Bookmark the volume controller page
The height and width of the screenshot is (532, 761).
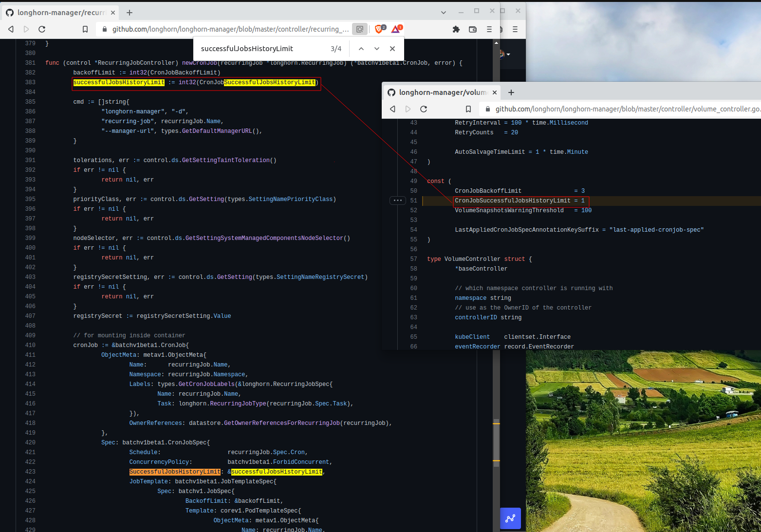(468, 109)
